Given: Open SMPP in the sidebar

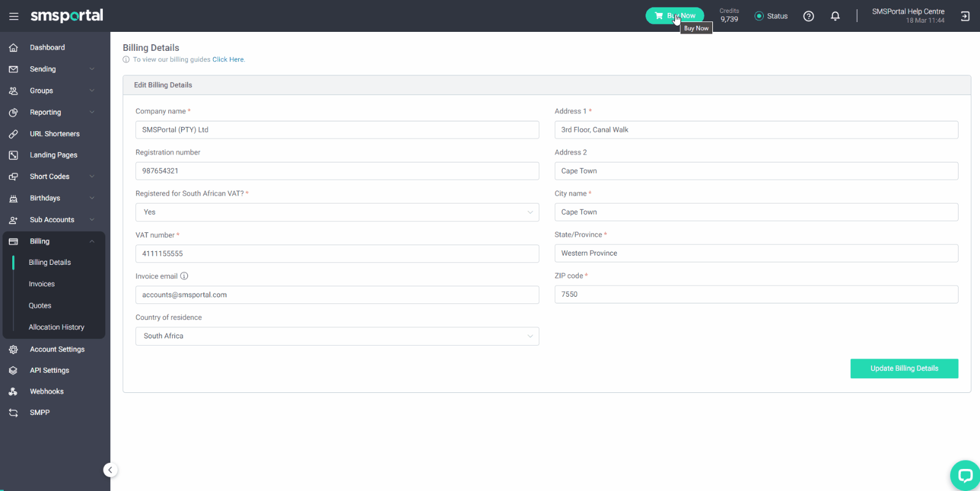Looking at the screenshot, I should (x=40, y=413).
